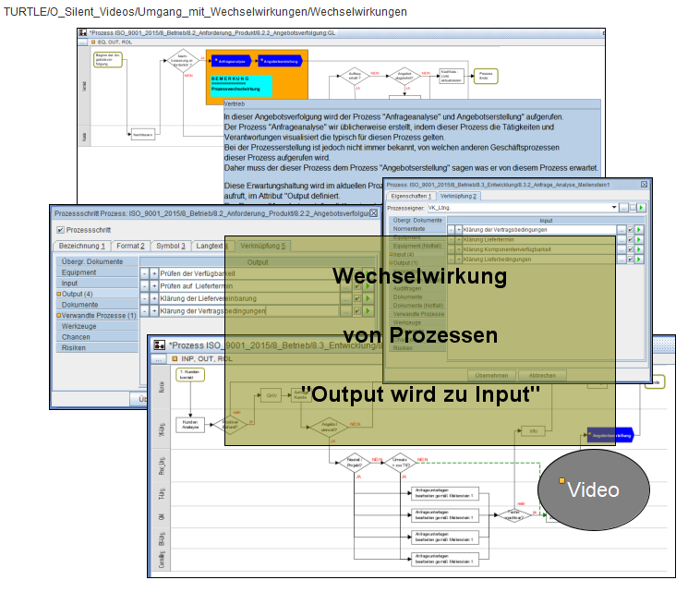This screenshot has height=592, width=700.
Task: Click the Angebotserstellung shape in orange box
Action: [280, 61]
